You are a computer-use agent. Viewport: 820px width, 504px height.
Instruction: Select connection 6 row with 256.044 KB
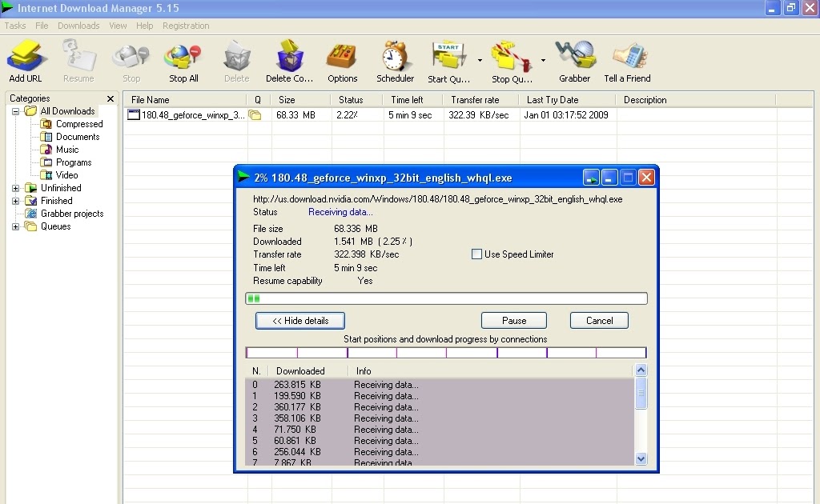pyautogui.click(x=440, y=452)
